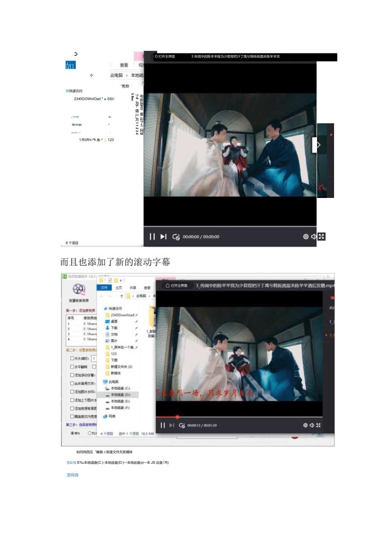Screen dimensions: 392x555
Task: Click the loop playback icon in the player
Action: (181, 425)
